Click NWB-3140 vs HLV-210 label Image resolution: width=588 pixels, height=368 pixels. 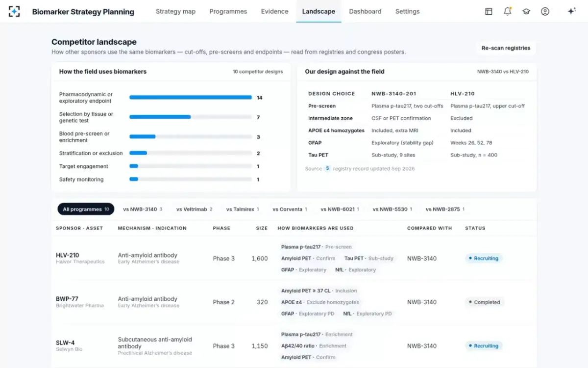503,72
